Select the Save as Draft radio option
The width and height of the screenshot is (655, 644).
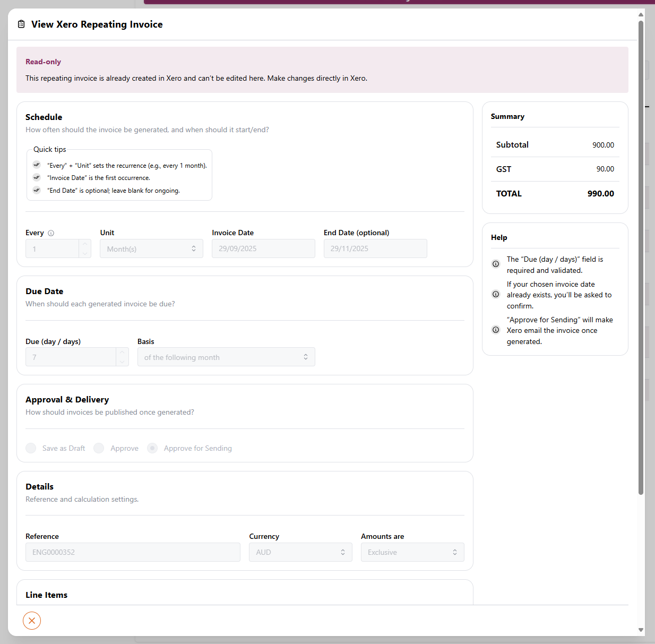pyautogui.click(x=31, y=448)
